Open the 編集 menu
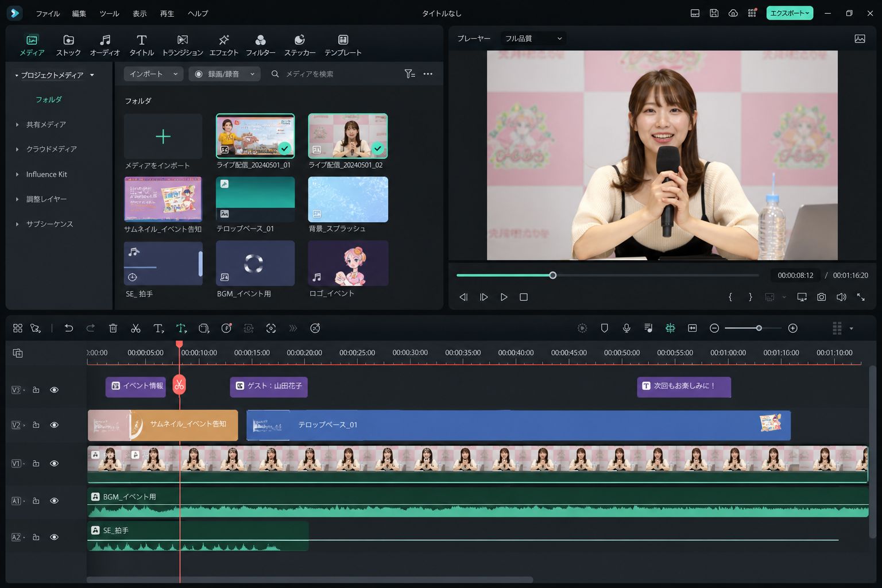The image size is (882, 588). [x=79, y=13]
